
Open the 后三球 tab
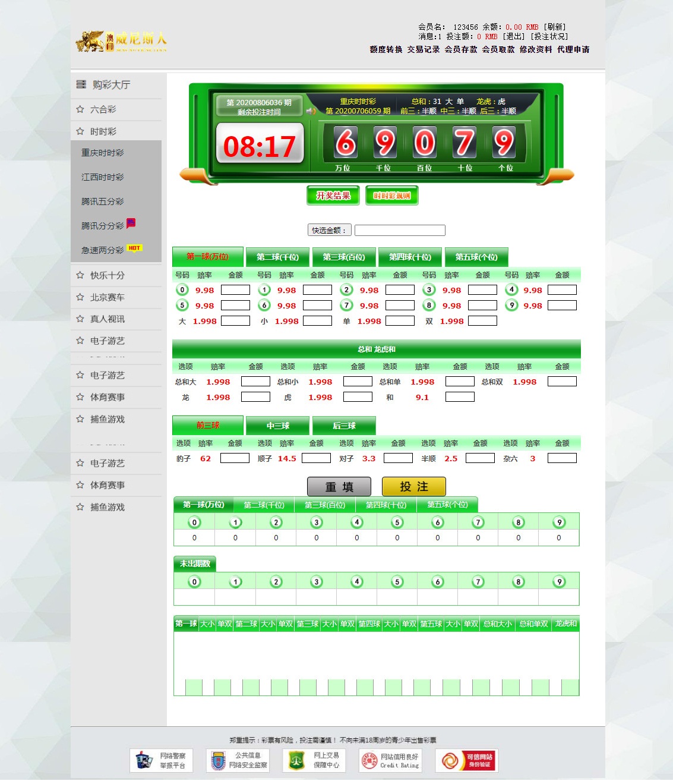coord(344,426)
